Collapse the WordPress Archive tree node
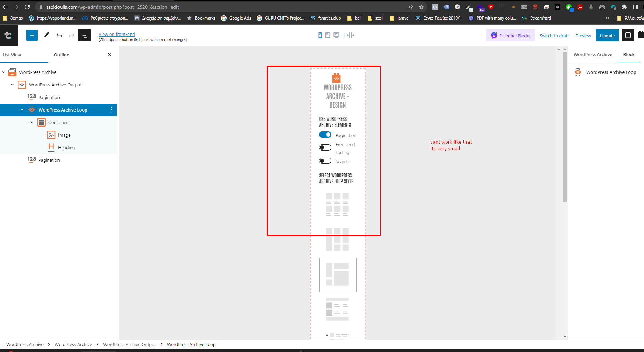Viewport: 644px width, 352px height. (x=4, y=72)
